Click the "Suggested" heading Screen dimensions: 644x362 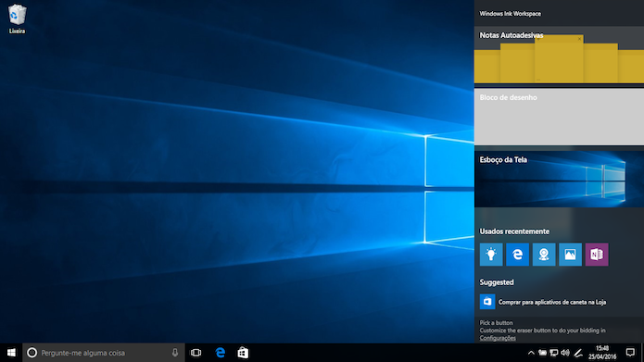[x=497, y=282]
